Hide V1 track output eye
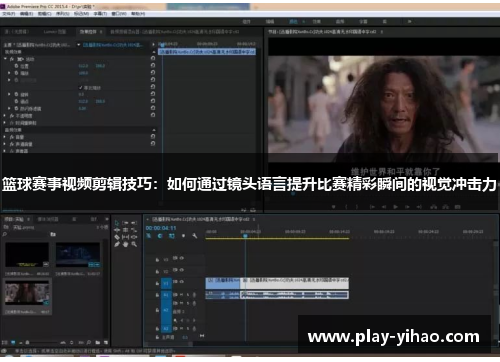 point(182,282)
